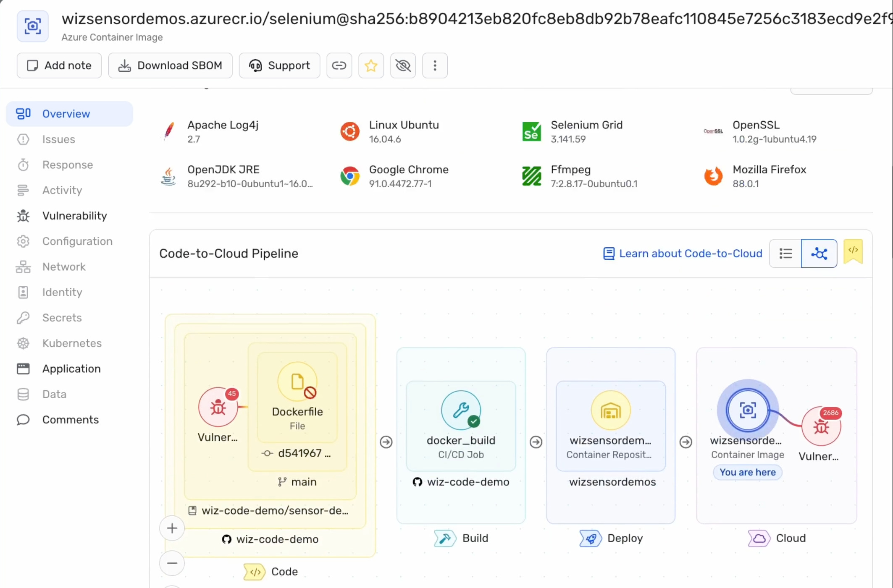Switch pipeline to list view

[785, 253]
